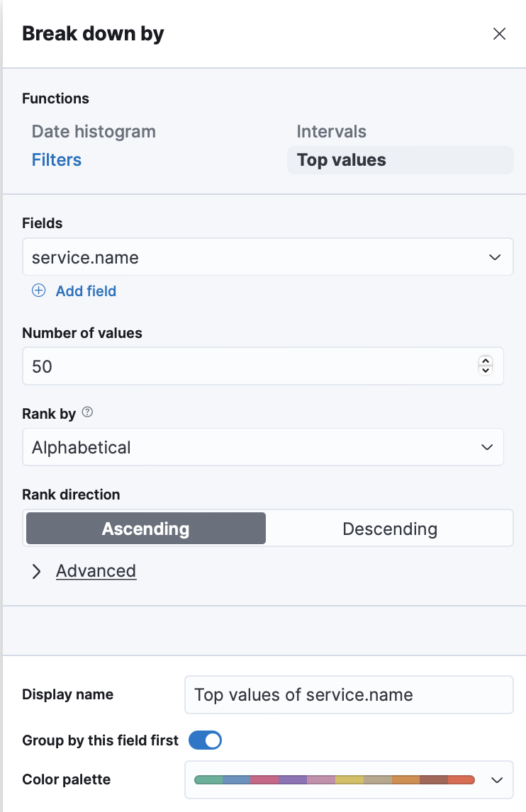
Task: Click the Advanced chevron arrow icon
Action: pos(37,572)
